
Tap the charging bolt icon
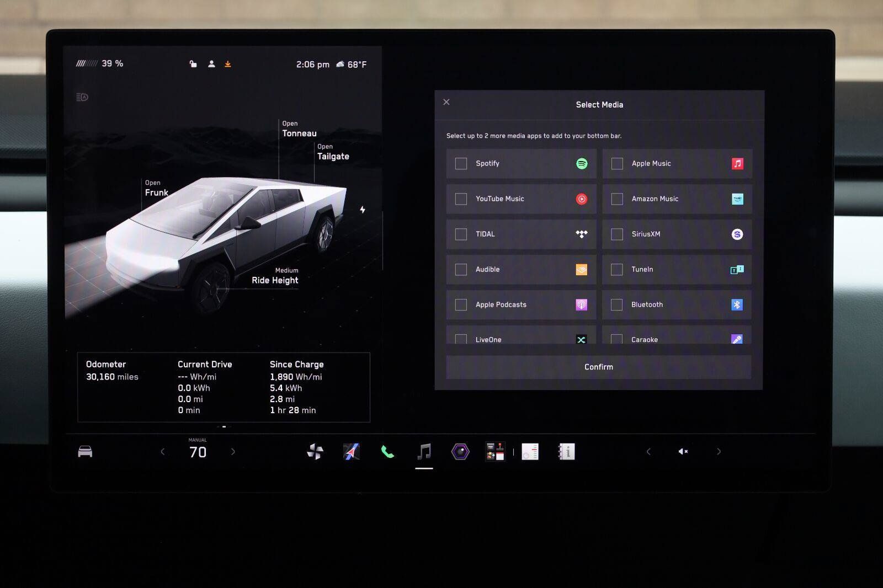[x=363, y=210]
